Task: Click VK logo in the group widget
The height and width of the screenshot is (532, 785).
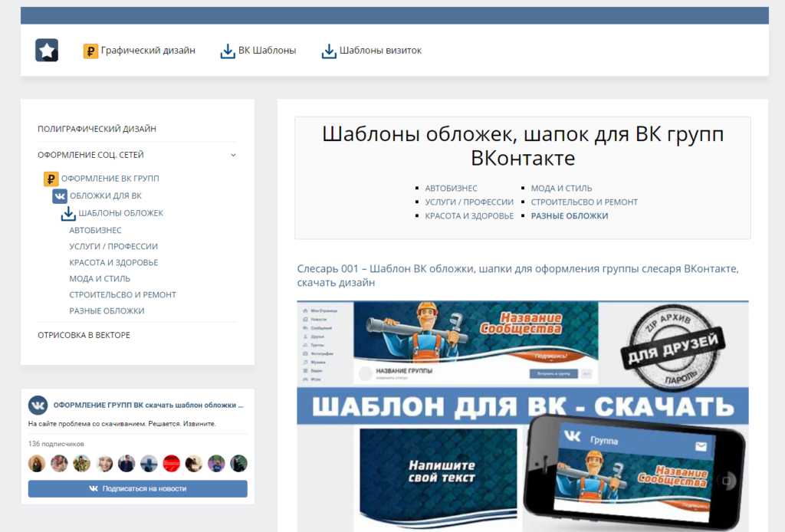Action: [x=38, y=405]
